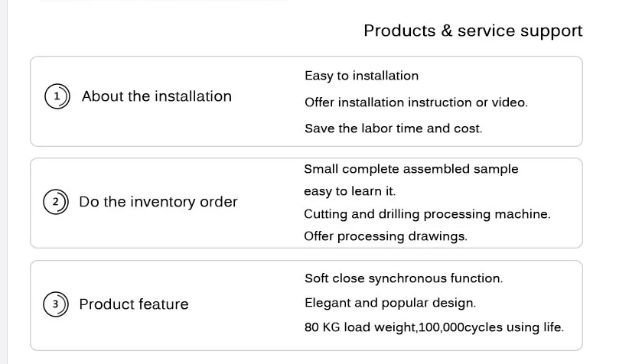The image size is (642, 364).
Task: Select the 'Product feature' heading
Action: tap(134, 304)
